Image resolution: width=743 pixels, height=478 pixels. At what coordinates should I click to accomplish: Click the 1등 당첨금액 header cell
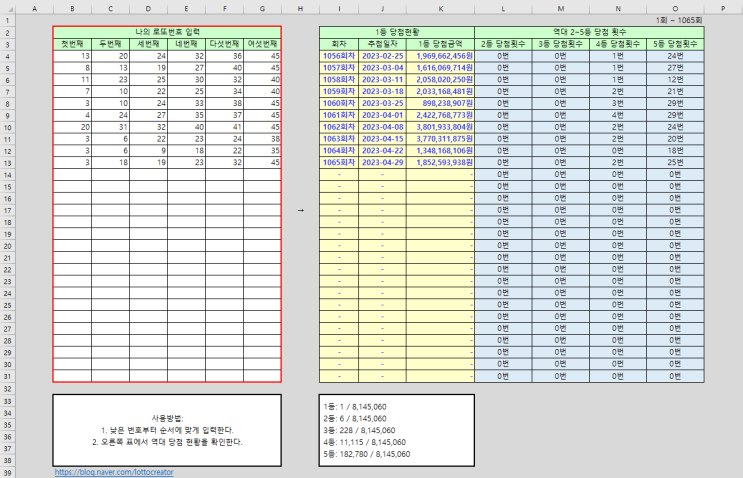pyautogui.click(x=441, y=44)
